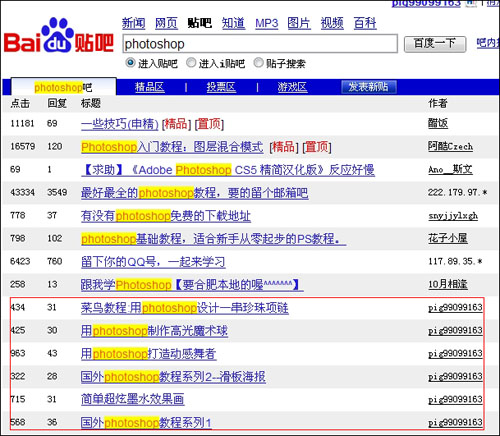Open the 精品区 tab
Viewport: 500px width, 436px height.
point(150,87)
